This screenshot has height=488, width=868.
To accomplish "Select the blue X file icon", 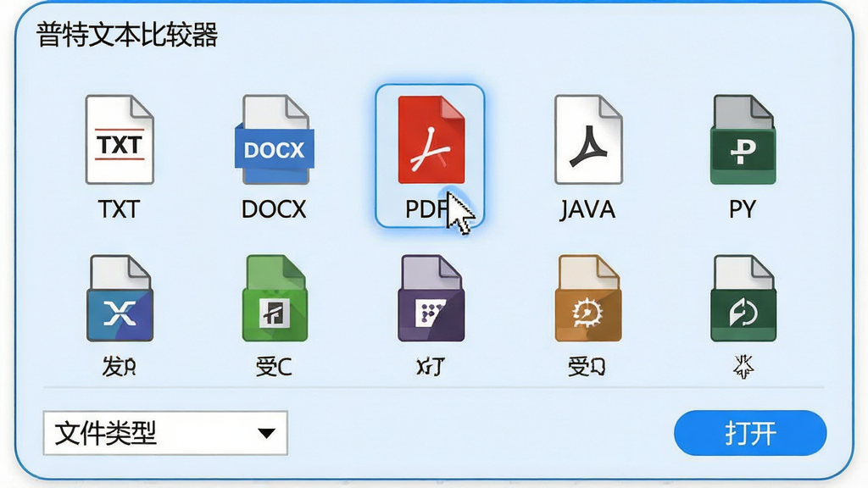I will pos(120,298).
